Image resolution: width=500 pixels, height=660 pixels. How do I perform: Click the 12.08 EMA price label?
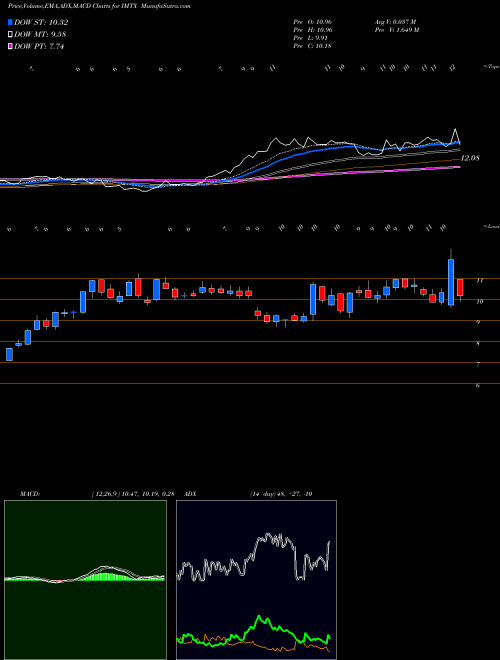click(x=471, y=158)
